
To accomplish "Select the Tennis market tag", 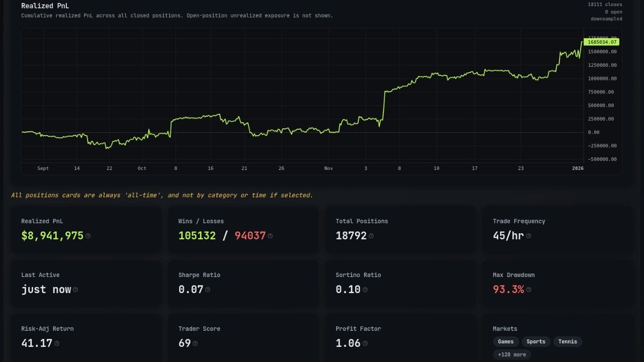I will pos(568,342).
